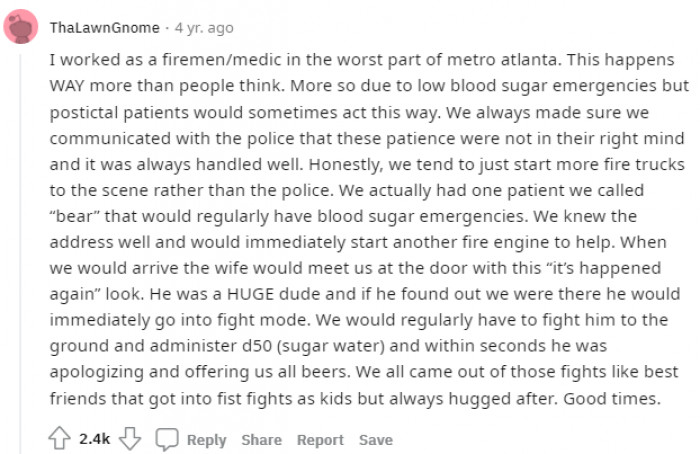Click the speech bubble reply icon
Screen dimensions: 700x454
[166, 439]
